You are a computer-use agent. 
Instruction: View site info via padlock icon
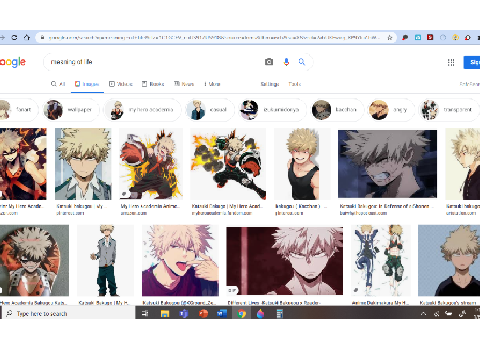[x=42, y=38]
